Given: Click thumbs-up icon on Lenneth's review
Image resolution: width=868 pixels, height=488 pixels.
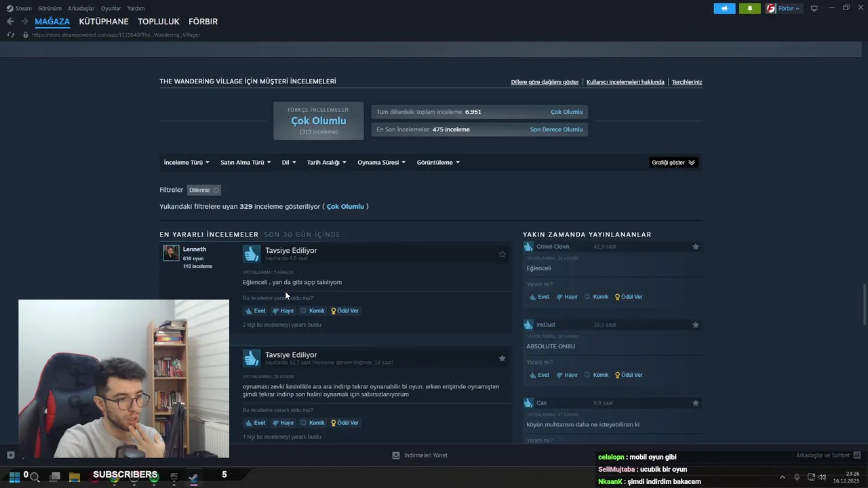Looking at the screenshot, I should pos(252,253).
